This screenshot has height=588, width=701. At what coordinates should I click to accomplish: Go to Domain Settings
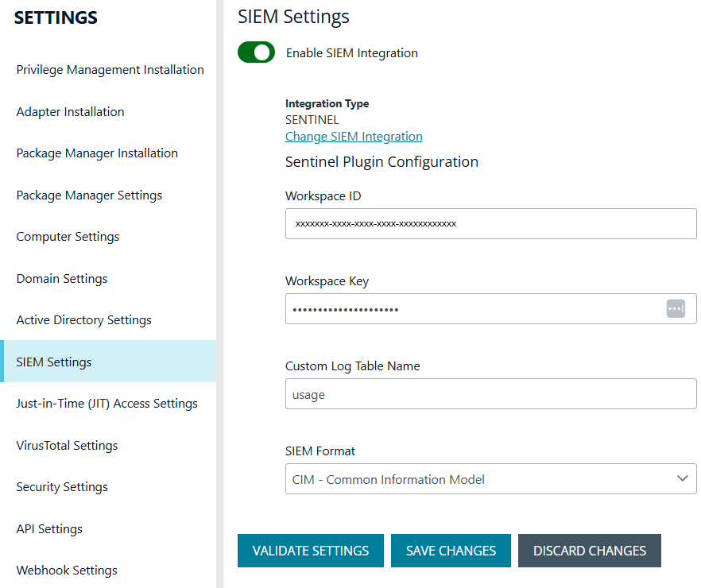pos(61,278)
